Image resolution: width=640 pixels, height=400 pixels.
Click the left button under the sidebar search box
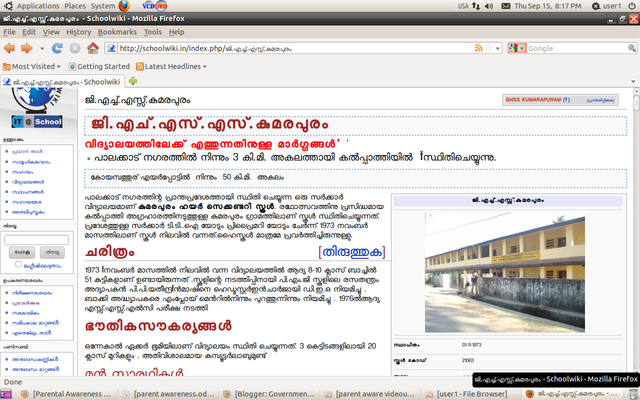click(22, 252)
